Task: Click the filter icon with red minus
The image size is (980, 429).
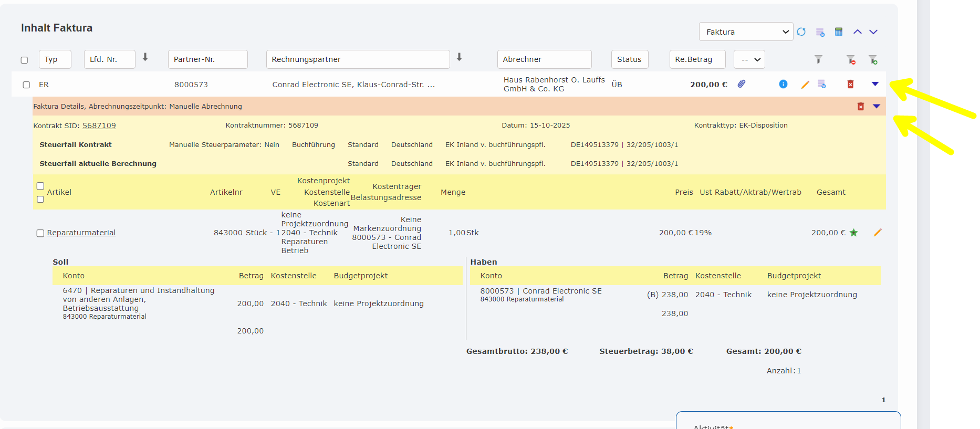Action: pyautogui.click(x=851, y=60)
